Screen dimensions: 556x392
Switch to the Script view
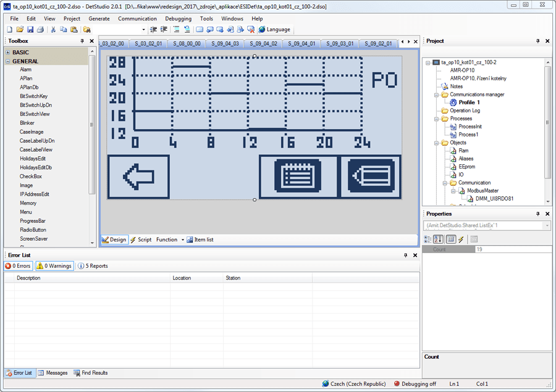[141, 240]
